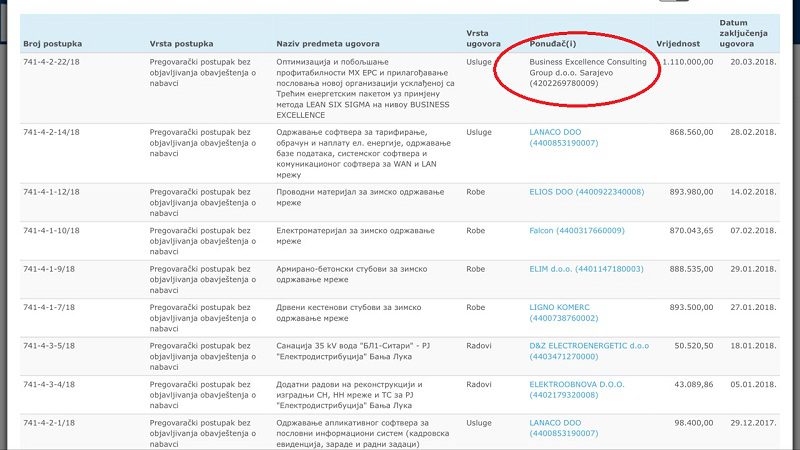The height and width of the screenshot is (450, 800).
Task: Select the Ponuđač(i) column header
Action: [553, 44]
